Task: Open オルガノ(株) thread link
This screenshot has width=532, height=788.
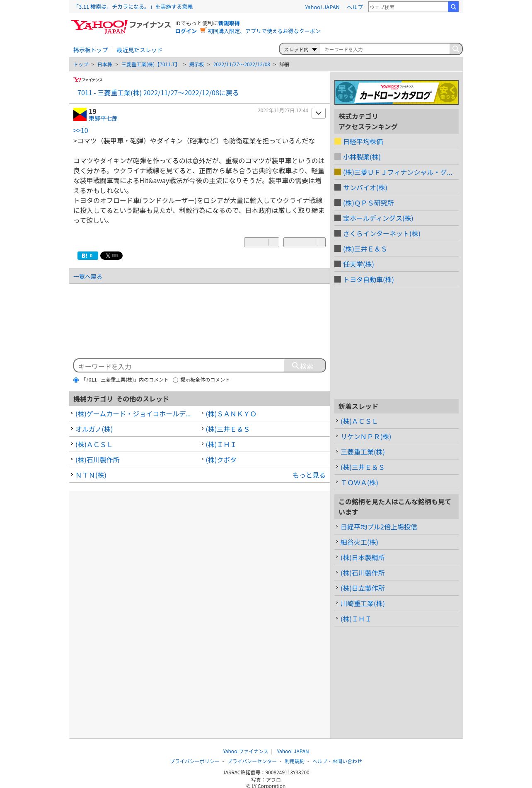Action: 94,429
